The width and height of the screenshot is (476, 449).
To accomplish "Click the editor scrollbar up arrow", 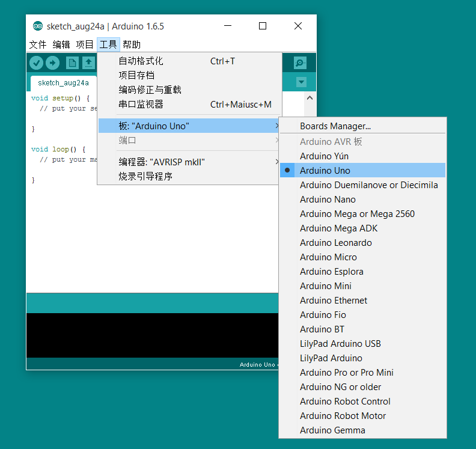I will (x=310, y=97).
